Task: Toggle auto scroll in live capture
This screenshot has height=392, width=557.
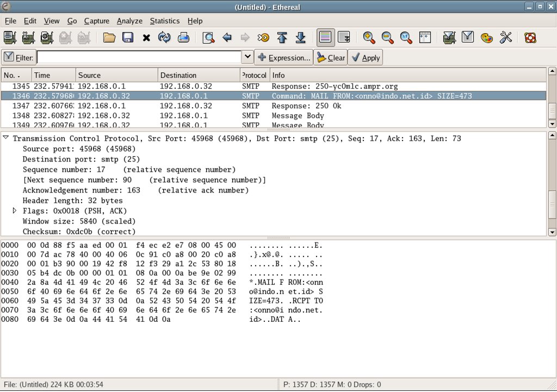Action: tap(344, 38)
